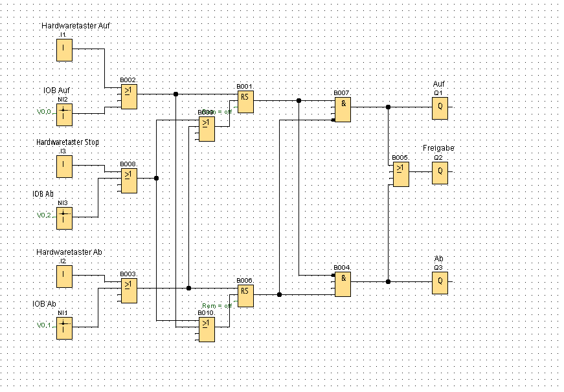Select input block I1 Hardwaretaster Auf
The image size is (564, 392).
64,50
